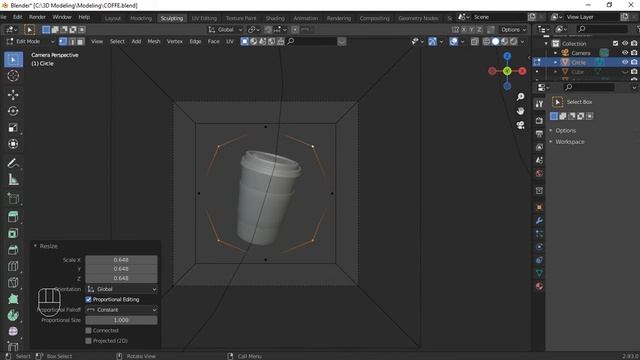Image resolution: width=640 pixels, height=360 pixels.
Task: Open the Orientation Global dropdown in Resize panel
Action: [122, 289]
